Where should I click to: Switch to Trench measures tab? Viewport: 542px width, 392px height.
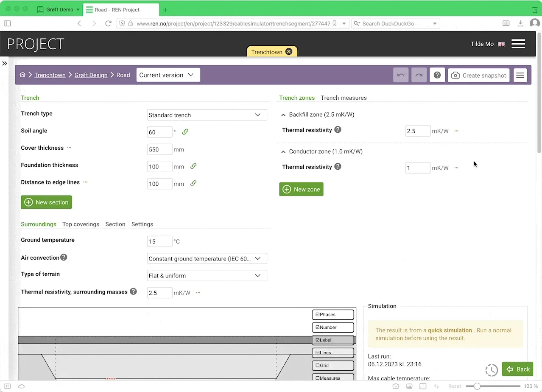tap(344, 98)
